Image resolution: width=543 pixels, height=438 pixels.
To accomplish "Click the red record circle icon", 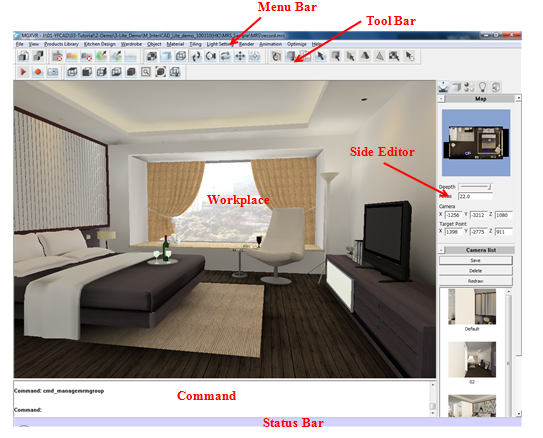I will (x=38, y=72).
